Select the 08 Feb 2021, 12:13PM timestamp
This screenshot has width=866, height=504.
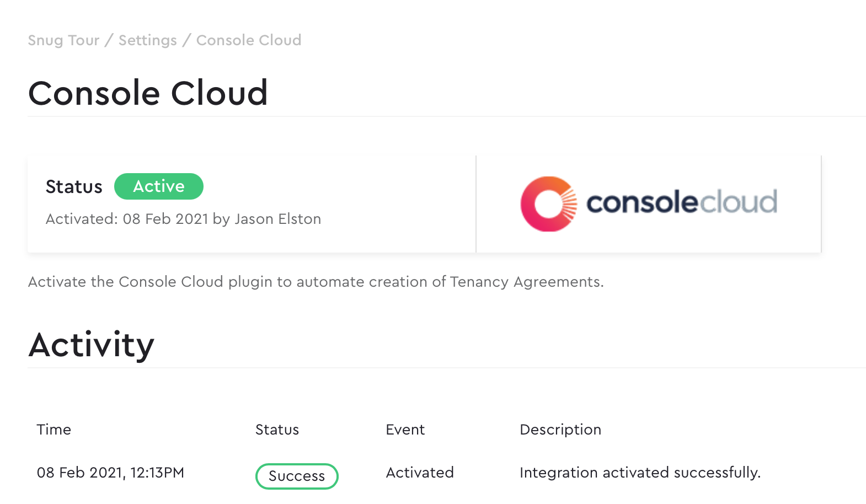110,473
